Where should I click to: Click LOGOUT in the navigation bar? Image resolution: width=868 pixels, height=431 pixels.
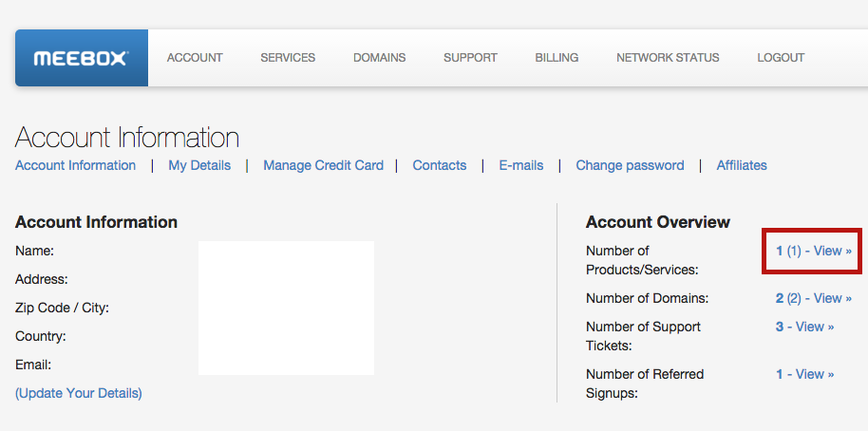click(x=781, y=58)
